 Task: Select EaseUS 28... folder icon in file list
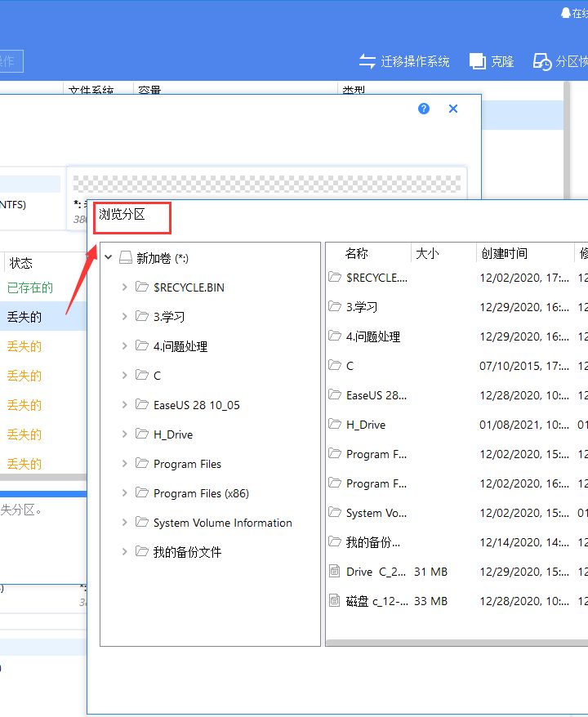335,394
